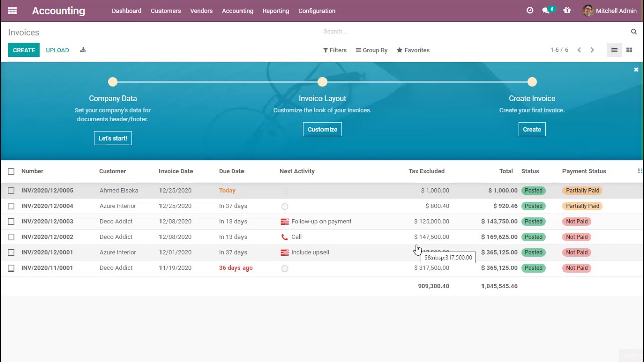
Task: Switch to list view icon
Action: click(x=614, y=50)
